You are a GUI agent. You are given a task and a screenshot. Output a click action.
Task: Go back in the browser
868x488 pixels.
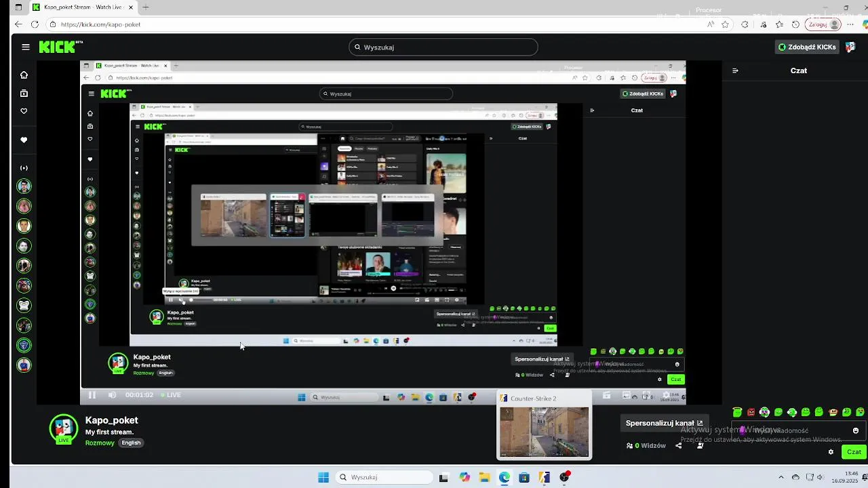pos(18,24)
